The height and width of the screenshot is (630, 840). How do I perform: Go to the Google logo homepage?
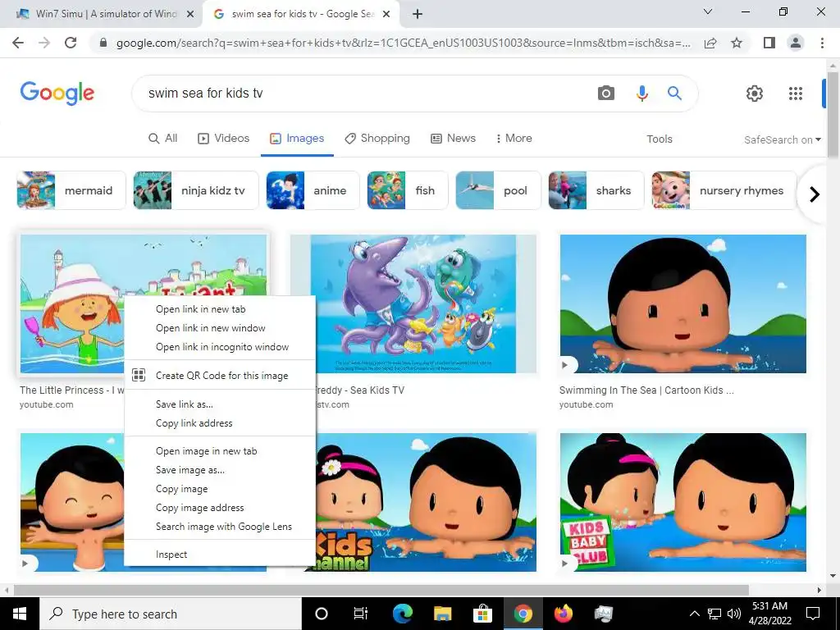coord(57,94)
